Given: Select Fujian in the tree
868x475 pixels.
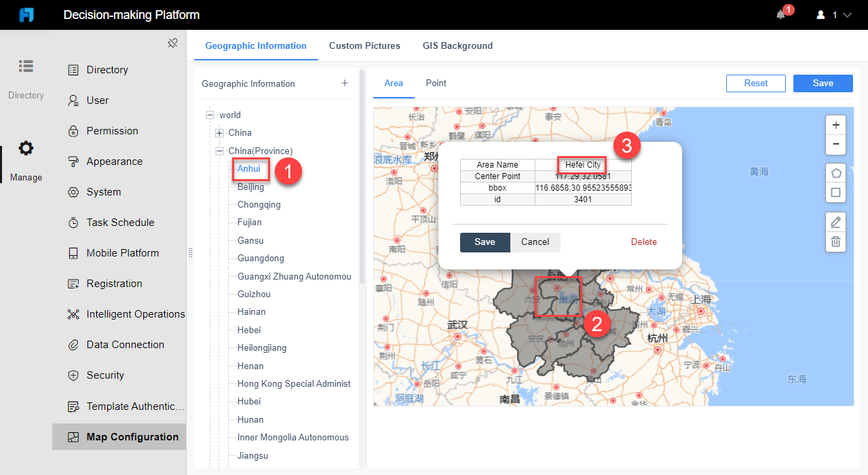Looking at the screenshot, I should point(250,222).
